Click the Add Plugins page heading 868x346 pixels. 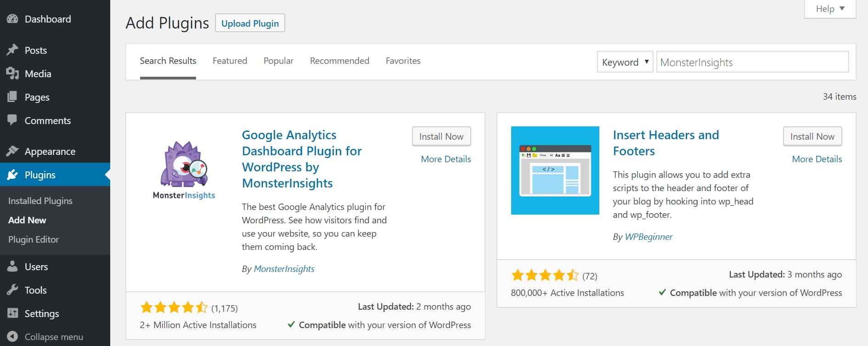167,23
